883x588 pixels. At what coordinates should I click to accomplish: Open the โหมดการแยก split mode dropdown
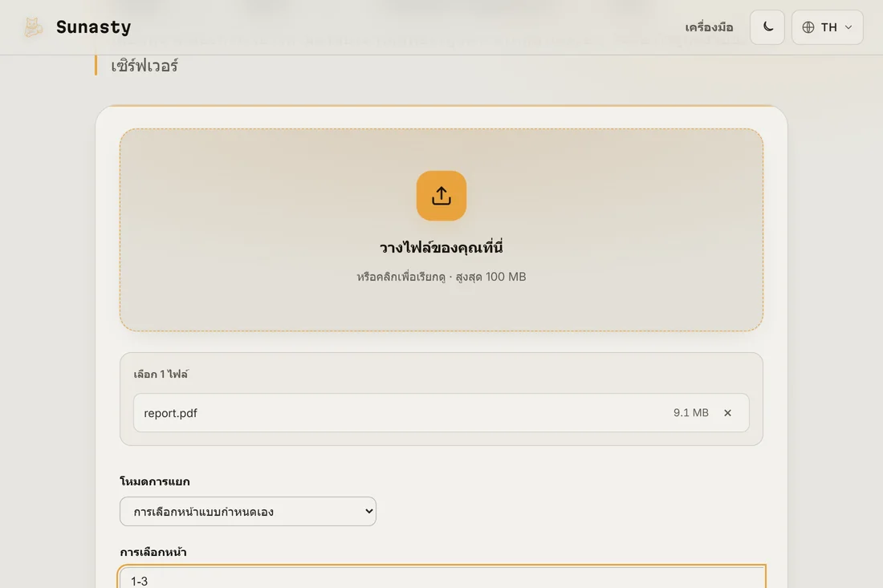[x=248, y=512]
